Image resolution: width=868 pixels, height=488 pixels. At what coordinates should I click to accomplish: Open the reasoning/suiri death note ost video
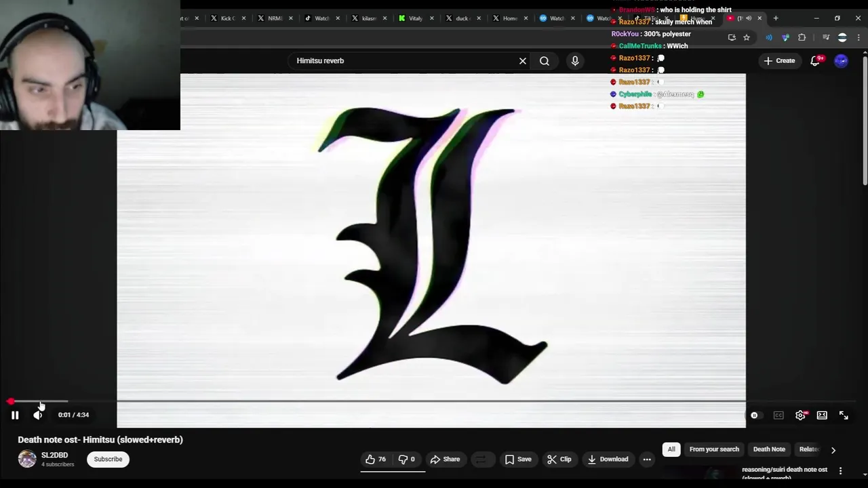[784, 472]
